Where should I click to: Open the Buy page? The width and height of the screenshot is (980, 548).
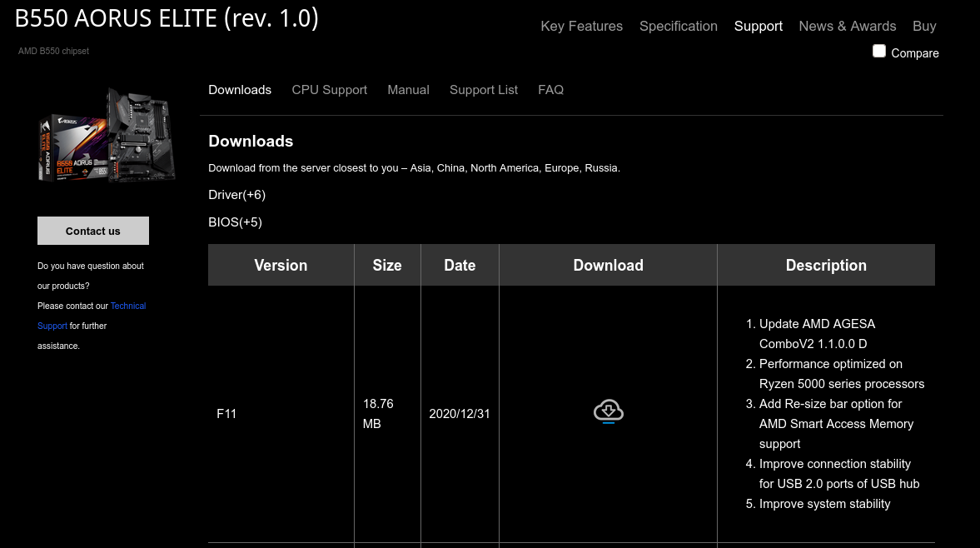(x=924, y=27)
